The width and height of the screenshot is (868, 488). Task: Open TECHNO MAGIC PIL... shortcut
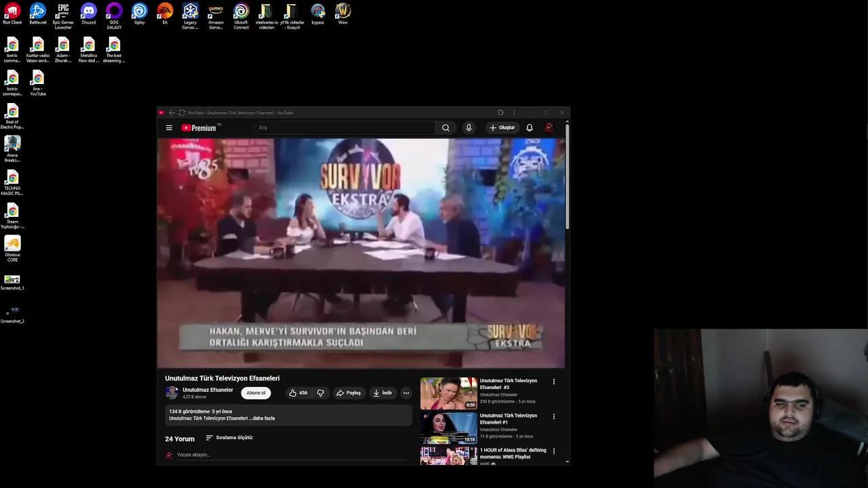(12, 183)
